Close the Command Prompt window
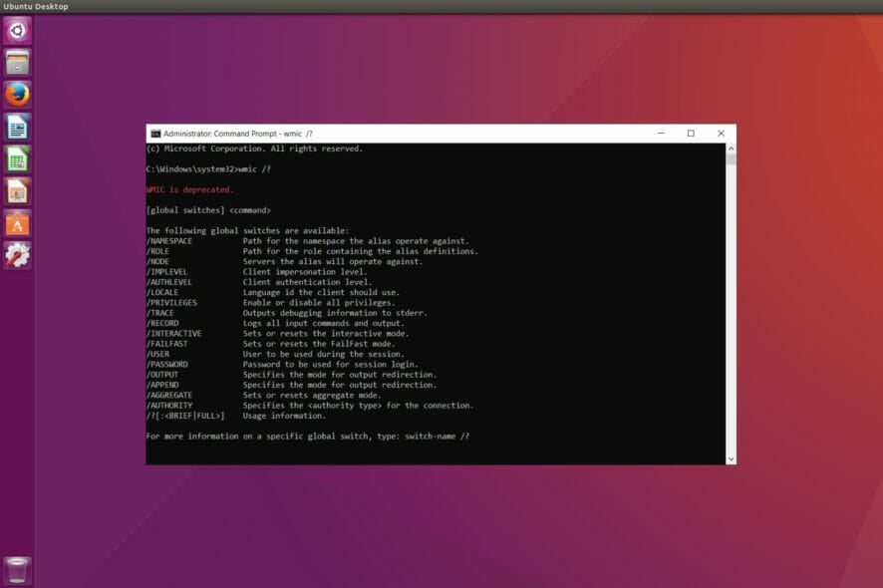Viewport: 883px width, 588px height. pyautogui.click(x=721, y=132)
